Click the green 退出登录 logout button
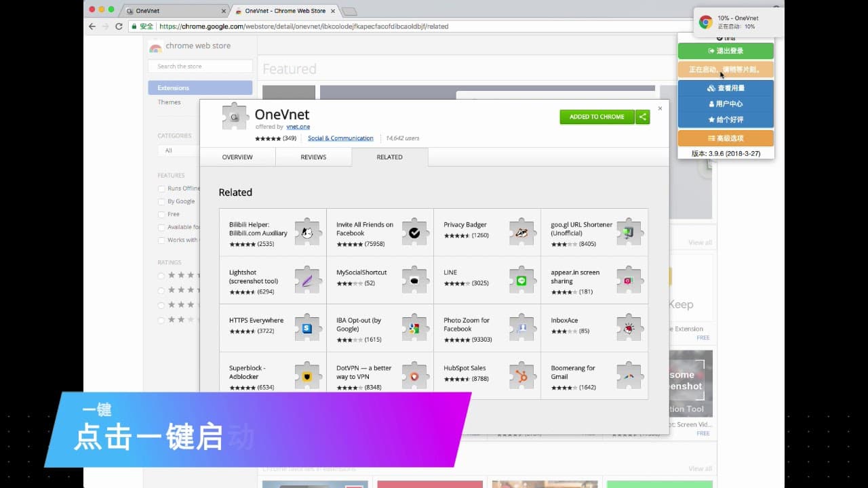 [x=726, y=51]
